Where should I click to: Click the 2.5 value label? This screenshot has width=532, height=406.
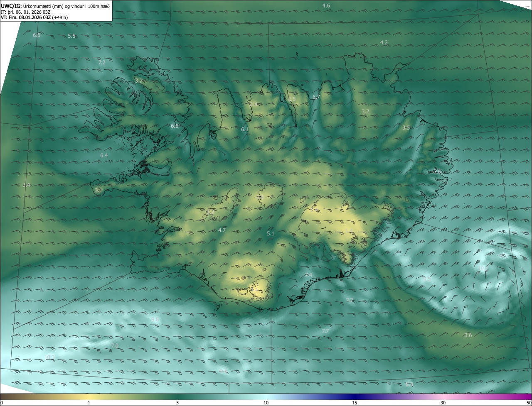click(x=292, y=99)
